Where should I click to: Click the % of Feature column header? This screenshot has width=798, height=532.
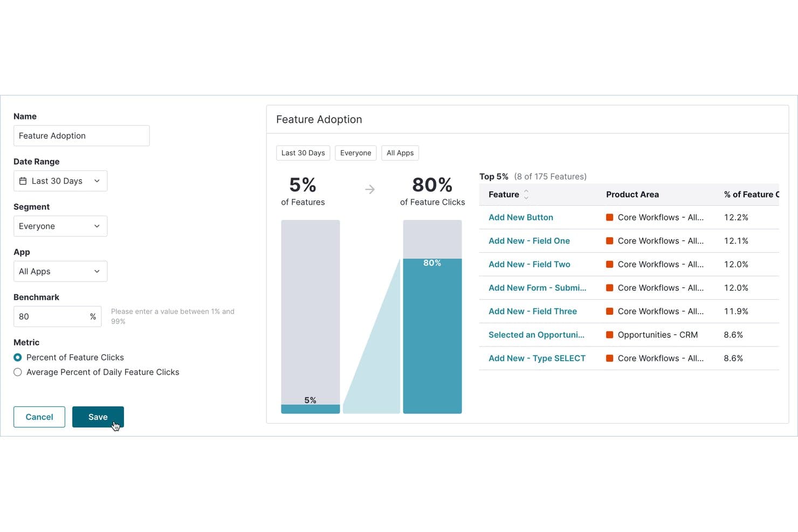coord(752,195)
